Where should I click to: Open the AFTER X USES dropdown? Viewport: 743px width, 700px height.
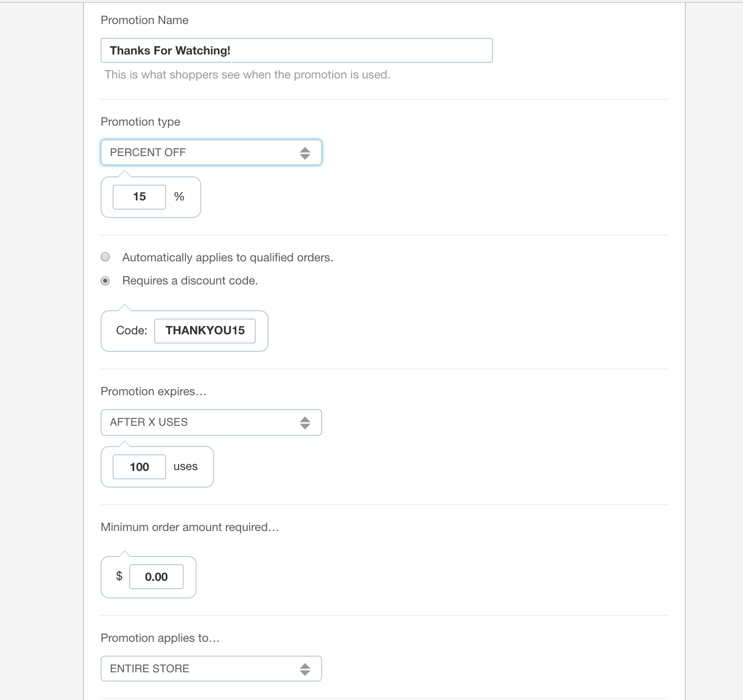click(211, 422)
